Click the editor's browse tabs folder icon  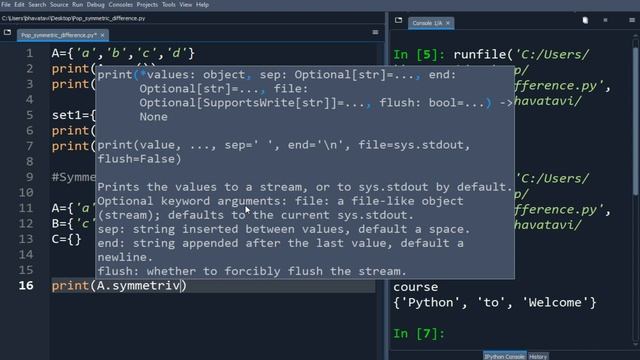point(7,32)
